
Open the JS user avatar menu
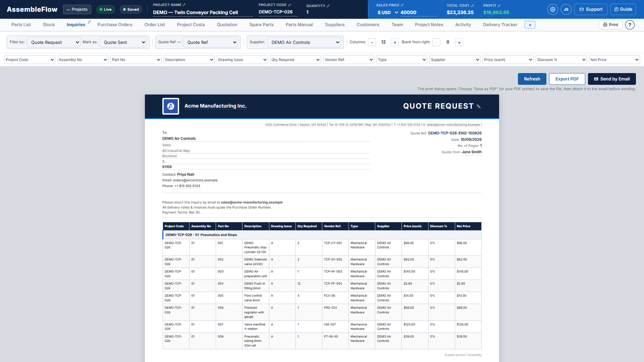pos(566,9)
